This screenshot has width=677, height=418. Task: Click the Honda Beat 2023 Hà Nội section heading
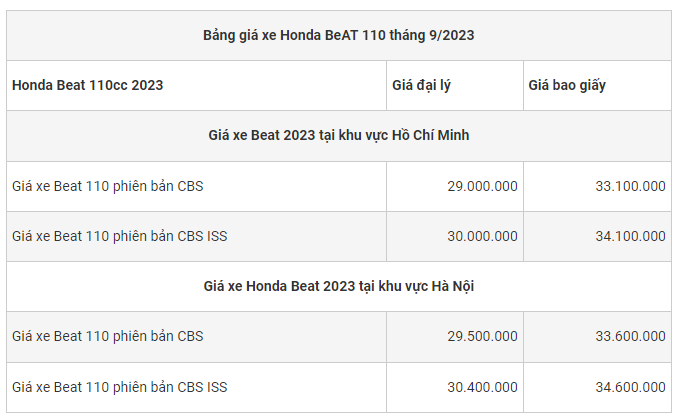[338, 286]
